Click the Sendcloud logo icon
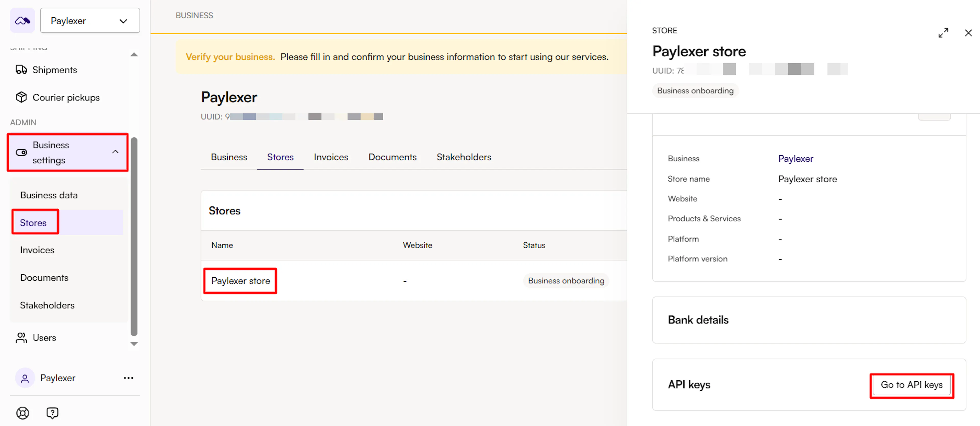Image resolution: width=980 pixels, height=426 pixels. point(22,20)
